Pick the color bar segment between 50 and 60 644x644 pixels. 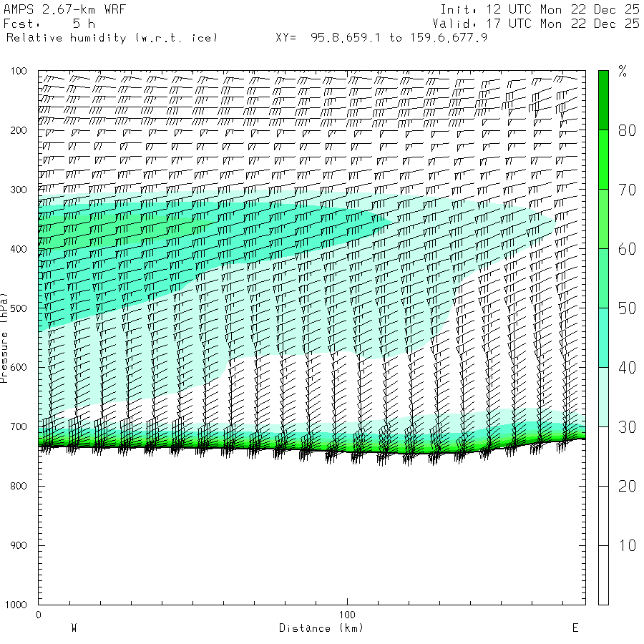(x=603, y=278)
